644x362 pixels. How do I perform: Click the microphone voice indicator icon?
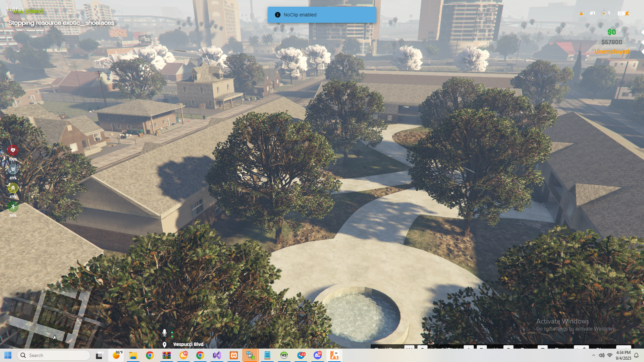tap(164, 333)
